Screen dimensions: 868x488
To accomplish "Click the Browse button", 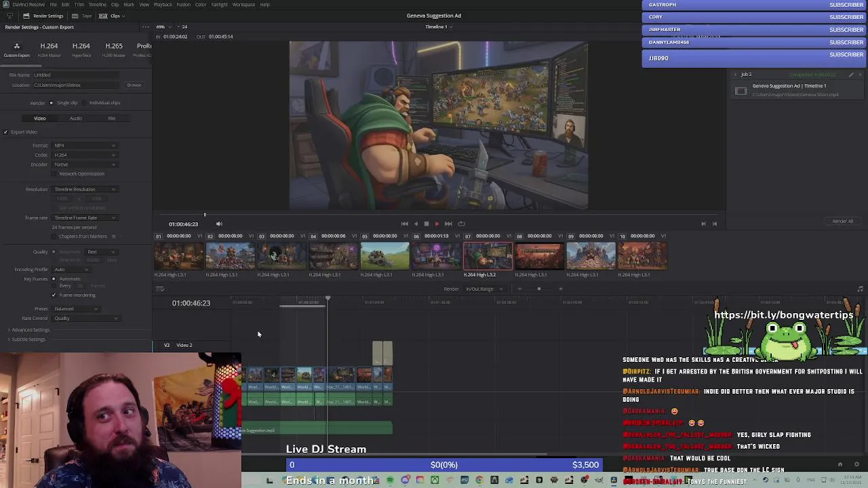I will click(x=134, y=85).
